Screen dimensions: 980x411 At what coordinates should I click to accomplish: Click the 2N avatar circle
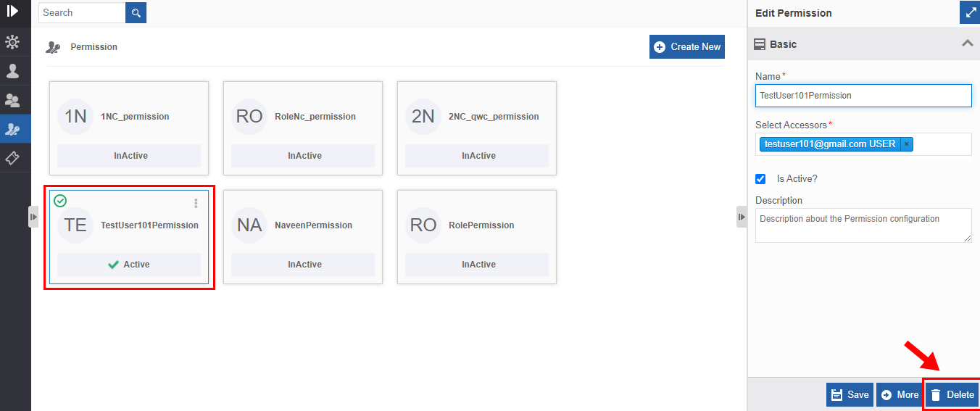pyautogui.click(x=423, y=117)
